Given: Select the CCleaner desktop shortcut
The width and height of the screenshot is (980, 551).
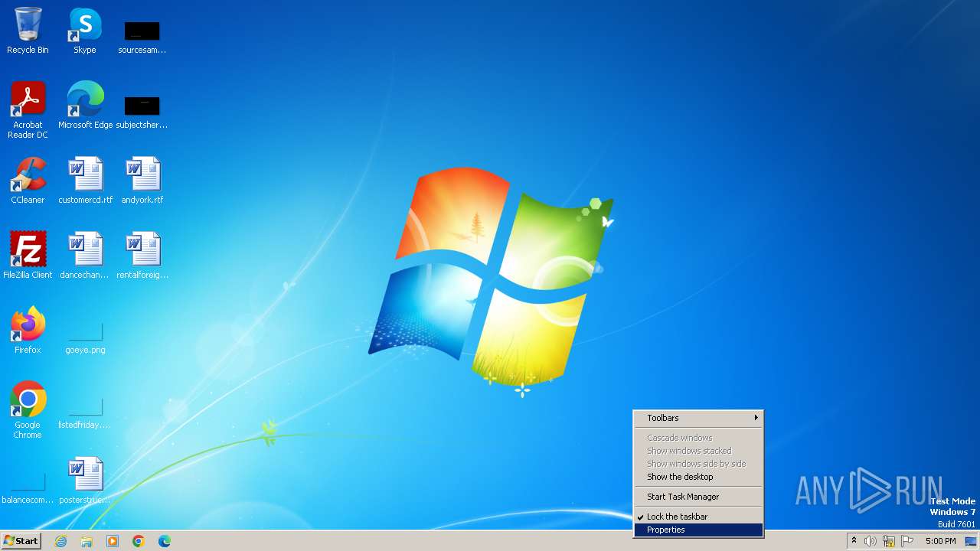Looking at the screenshot, I should (x=28, y=181).
